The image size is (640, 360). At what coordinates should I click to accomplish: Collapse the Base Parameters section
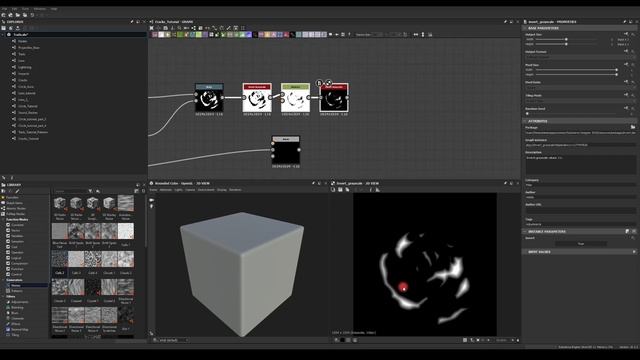(x=525, y=28)
